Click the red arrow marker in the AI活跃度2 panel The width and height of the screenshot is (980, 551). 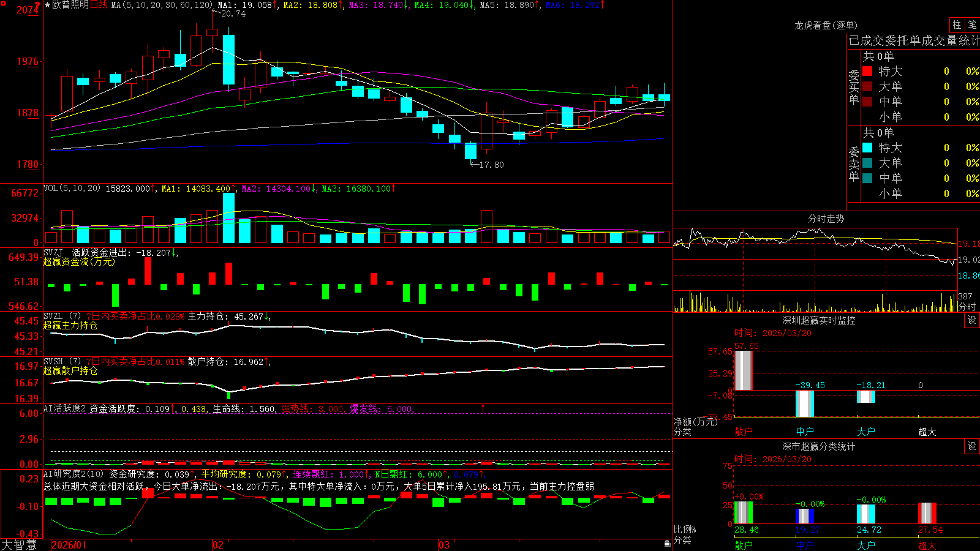[483, 408]
